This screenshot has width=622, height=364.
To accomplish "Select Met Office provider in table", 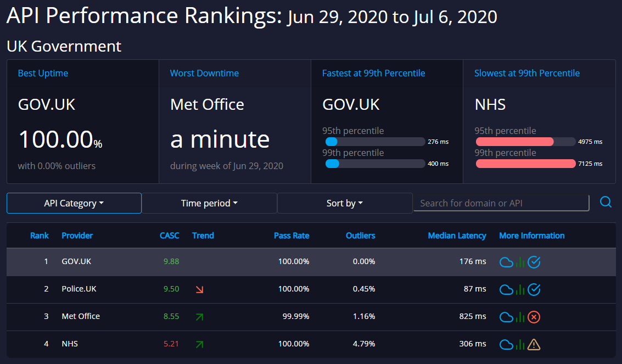I will (81, 316).
